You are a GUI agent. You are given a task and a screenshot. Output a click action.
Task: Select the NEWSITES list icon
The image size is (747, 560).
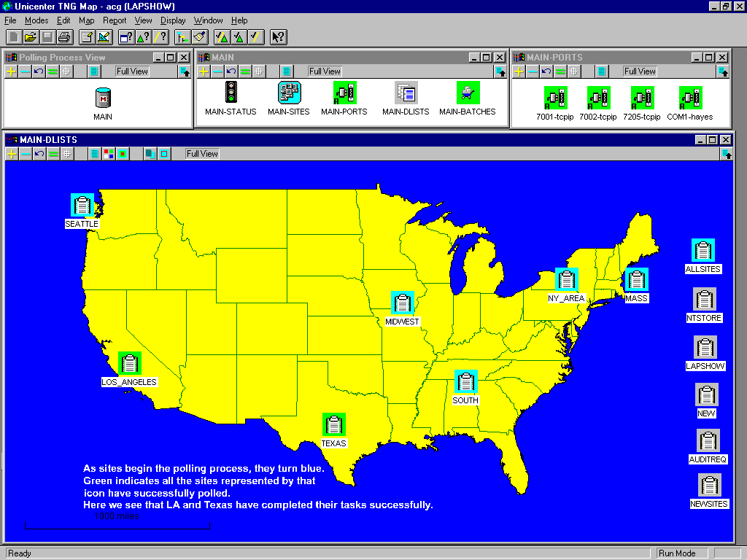point(710,485)
